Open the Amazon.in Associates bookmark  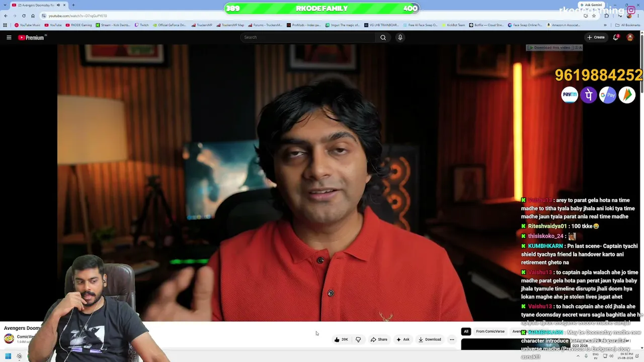[x=563, y=25]
